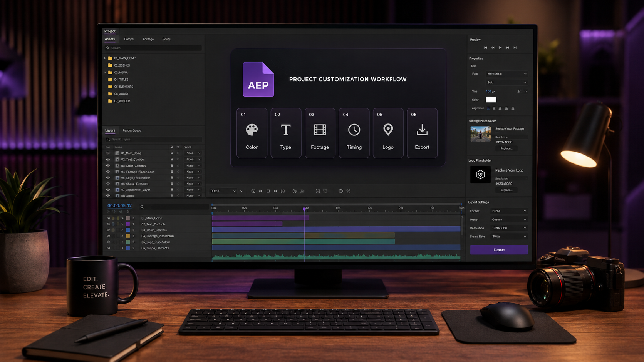This screenshot has width=644, height=362.
Task: Click the rewind icon below the viewer
Action: [261, 191]
